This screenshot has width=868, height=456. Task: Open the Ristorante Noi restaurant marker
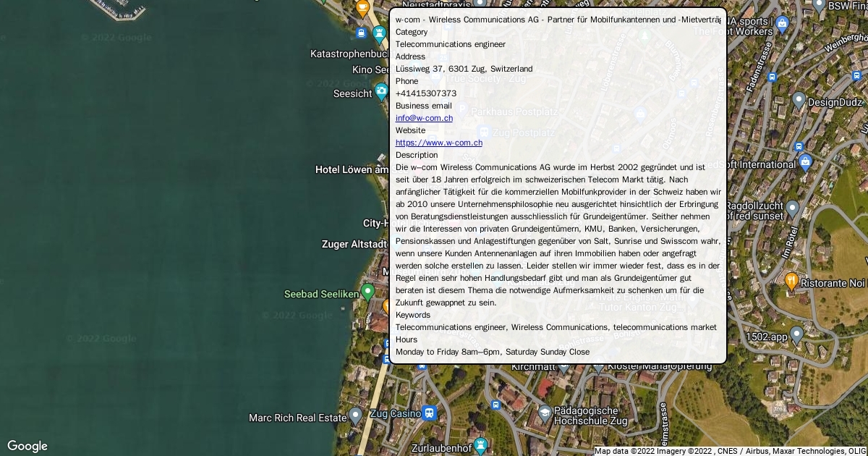[x=791, y=281]
